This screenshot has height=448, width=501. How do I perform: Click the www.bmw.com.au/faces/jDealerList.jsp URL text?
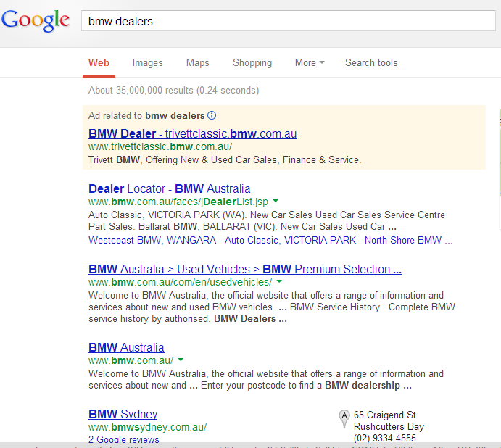(178, 202)
